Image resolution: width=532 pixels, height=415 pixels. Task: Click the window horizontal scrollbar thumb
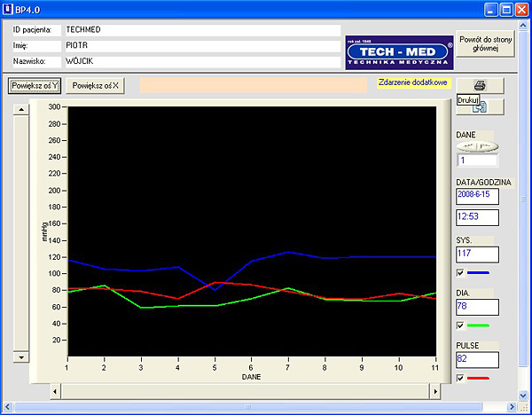248,406
